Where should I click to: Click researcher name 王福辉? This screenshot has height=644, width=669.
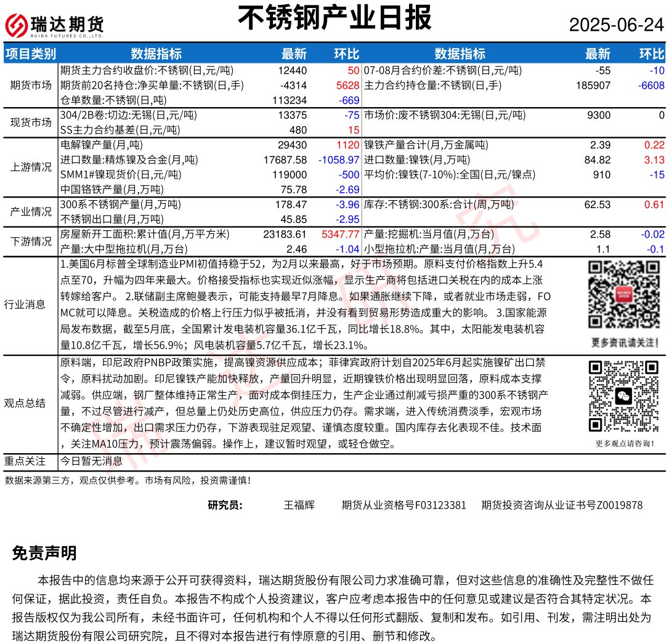(299, 505)
